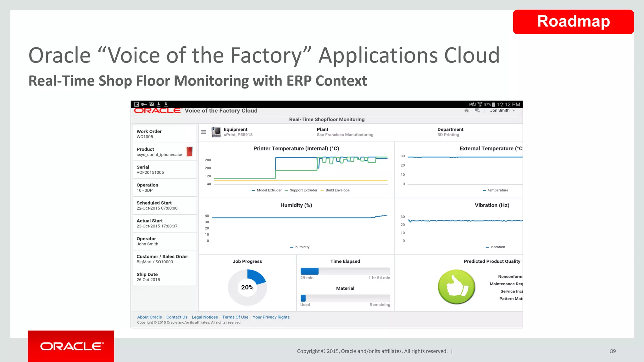Toggle the vibration legend entry
The width and height of the screenshot is (644, 362).
coord(496,247)
